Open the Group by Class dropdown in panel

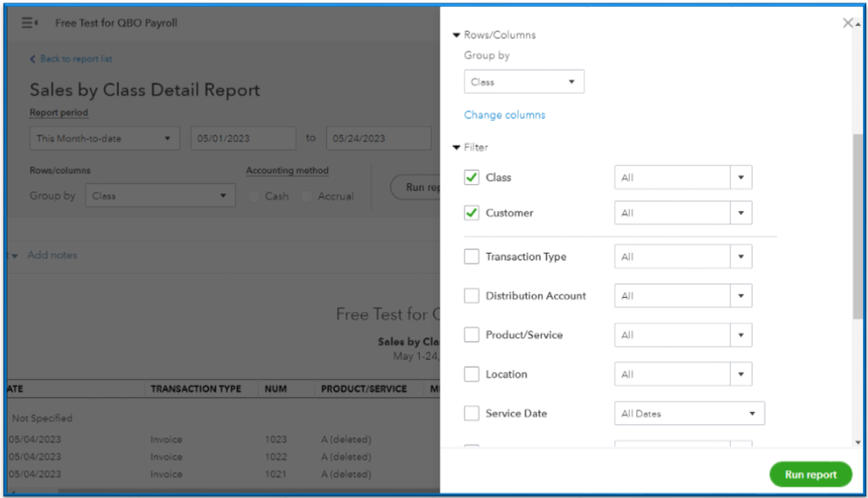click(x=524, y=82)
